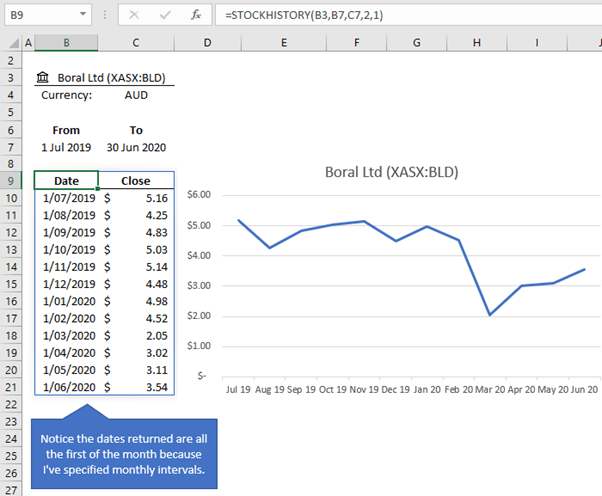Click date cell 1/03/2020
Image resolution: width=602 pixels, height=496 pixels.
pos(66,336)
